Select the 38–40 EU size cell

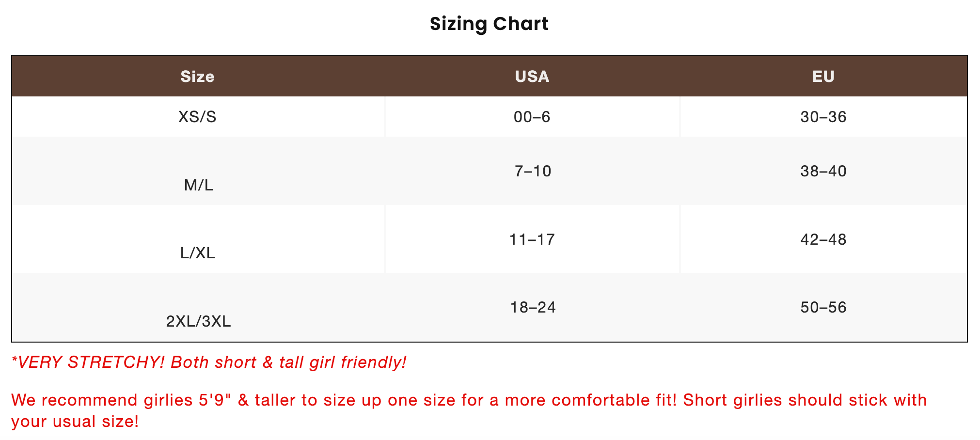823,171
